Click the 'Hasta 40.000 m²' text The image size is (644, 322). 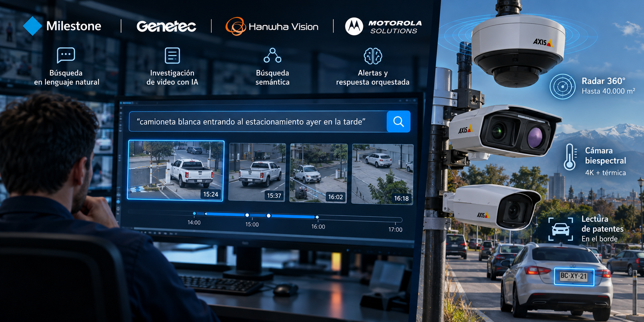pyautogui.click(x=608, y=91)
